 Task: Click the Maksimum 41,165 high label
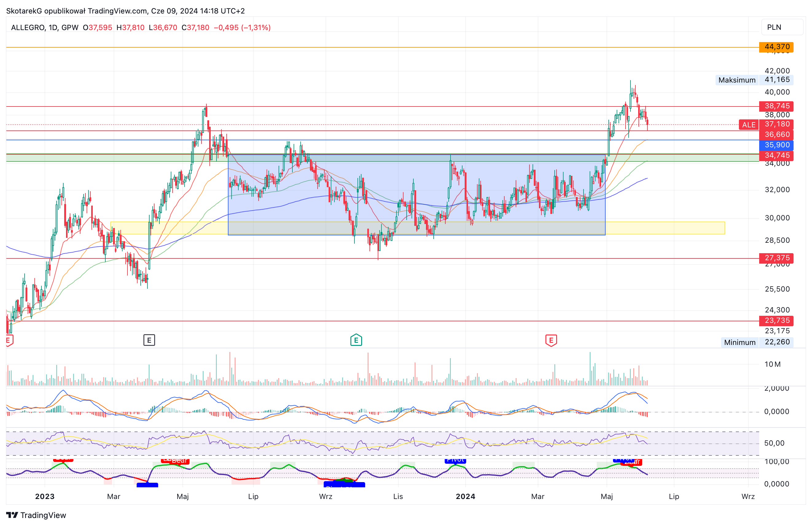tap(754, 80)
